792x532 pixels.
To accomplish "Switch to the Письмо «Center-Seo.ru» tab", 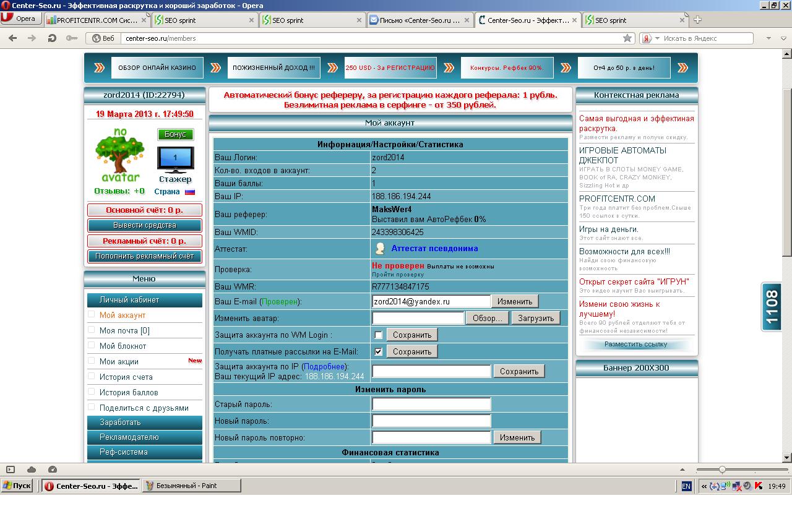I will click(x=420, y=20).
